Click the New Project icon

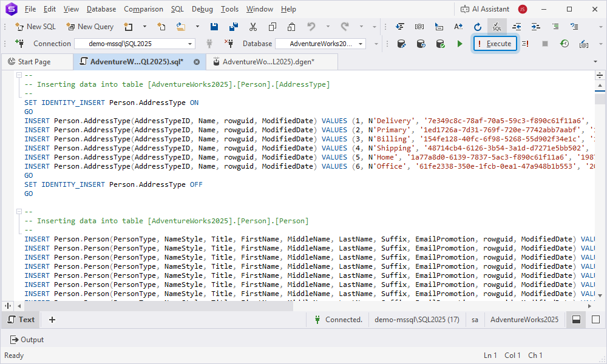[x=128, y=27]
